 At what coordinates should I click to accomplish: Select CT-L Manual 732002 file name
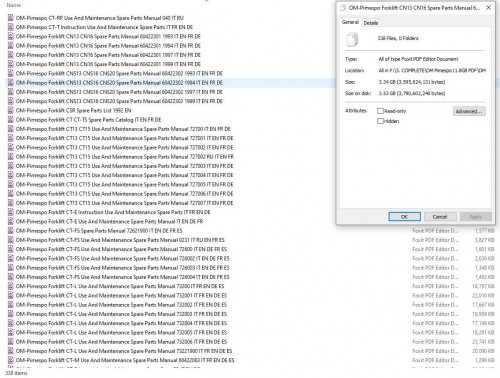pos(121,305)
